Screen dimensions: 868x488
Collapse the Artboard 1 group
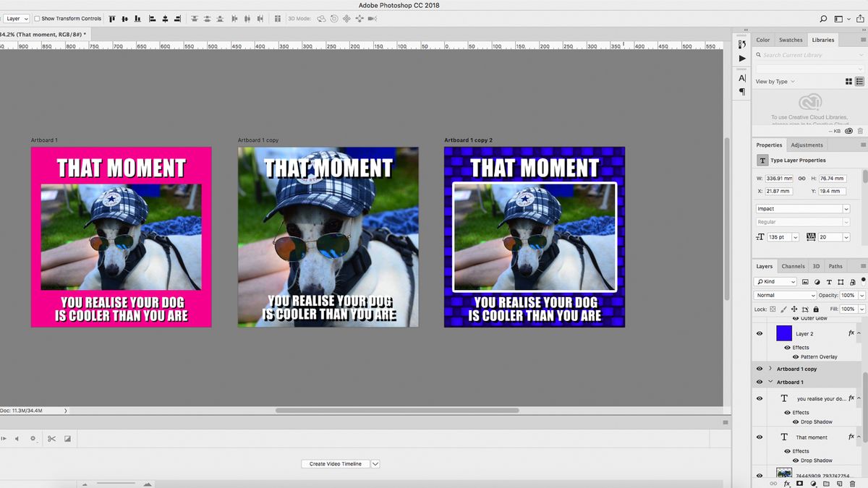tap(770, 382)
